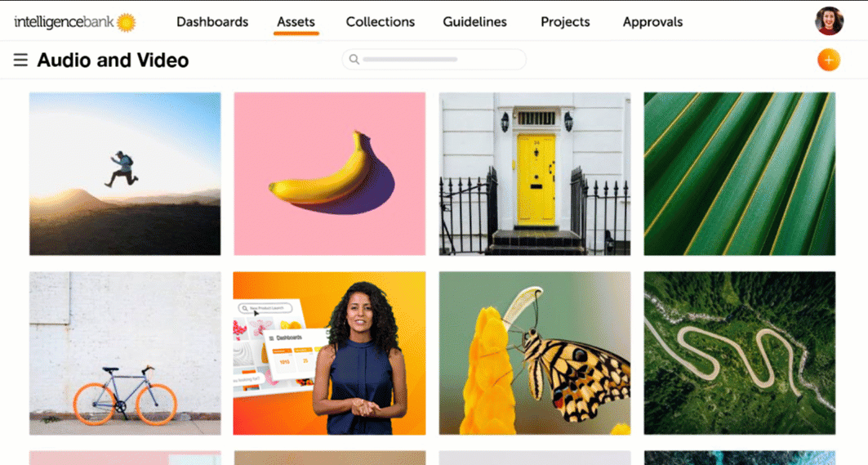The width and height of the screenshot is (868, 465).
Task: Click the search magnifier icon
Action: click(x=354, y=60)
